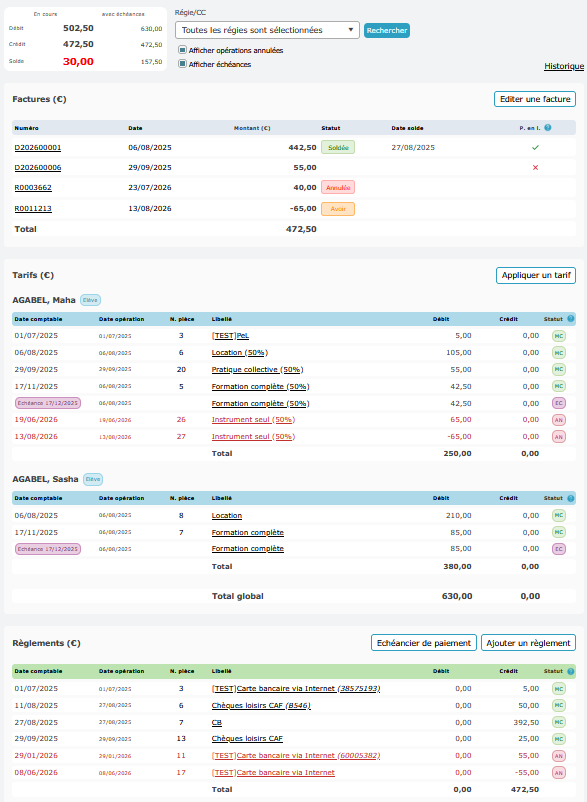
Task: Click Ajouter un règlement button
Action: point(528,643)
